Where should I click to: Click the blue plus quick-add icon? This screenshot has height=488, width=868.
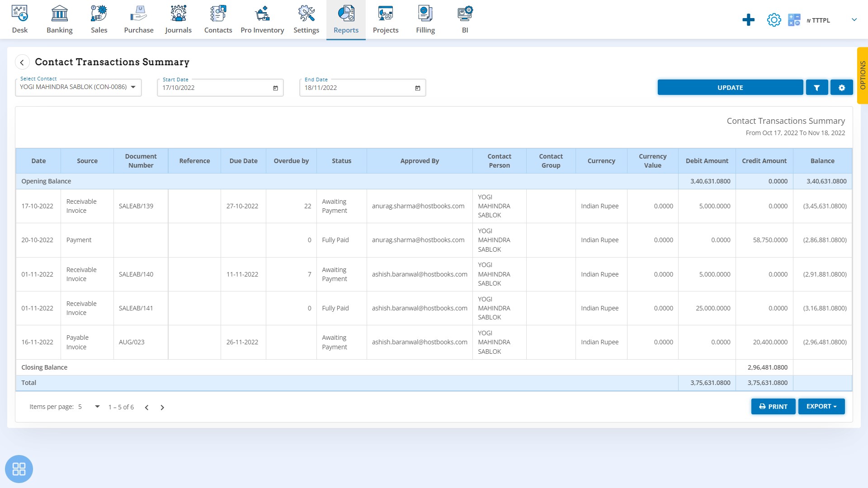748,20
